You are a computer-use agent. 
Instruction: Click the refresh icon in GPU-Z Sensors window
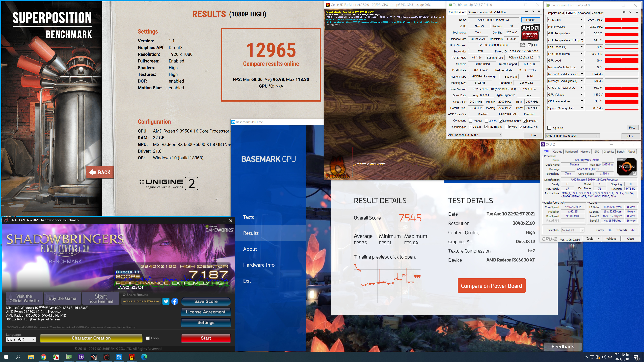point(631,12)
